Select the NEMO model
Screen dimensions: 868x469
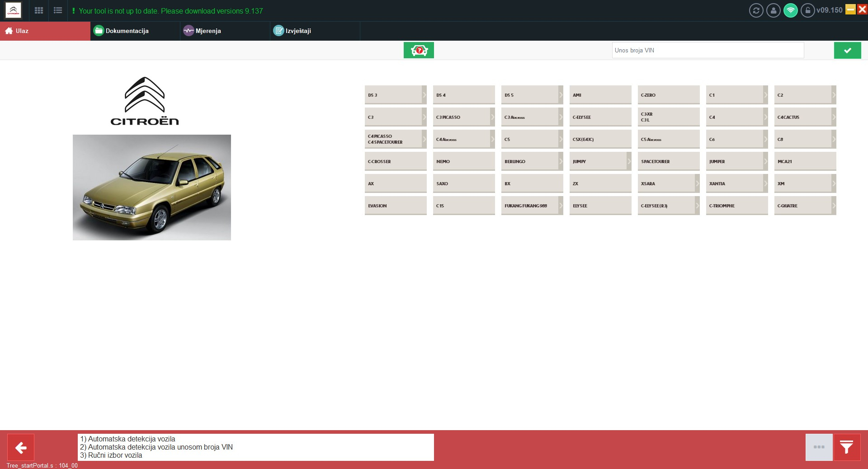(464, 161)
